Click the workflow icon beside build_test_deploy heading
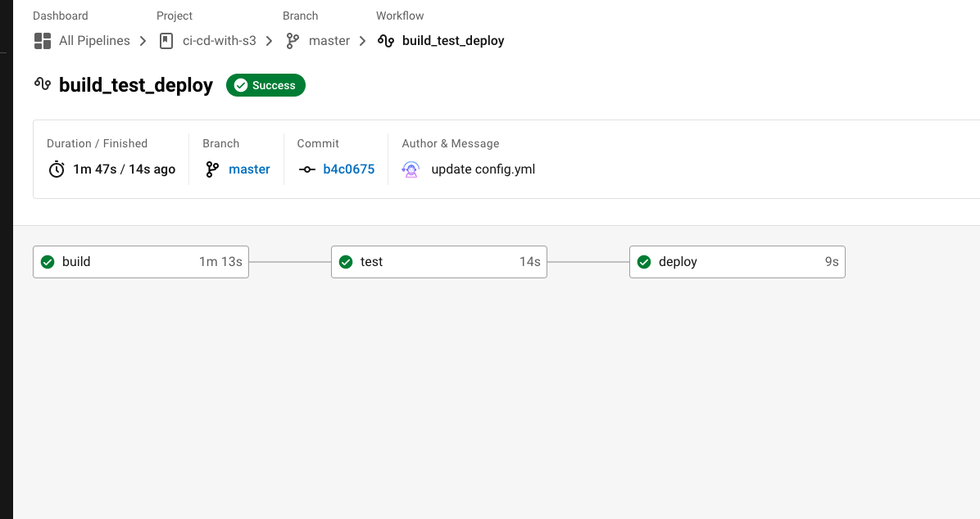The image size is (980, 519). pos(43,83)
